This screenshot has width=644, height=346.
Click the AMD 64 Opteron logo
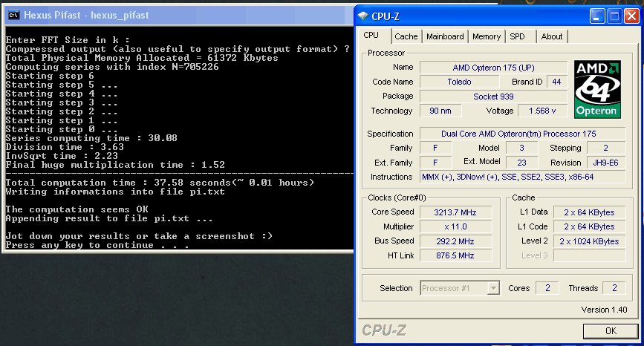[598, 90]
